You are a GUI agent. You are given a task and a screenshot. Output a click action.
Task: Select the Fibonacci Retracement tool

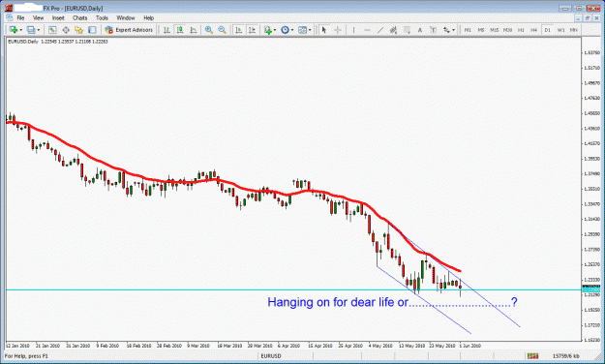click(407, 30)
